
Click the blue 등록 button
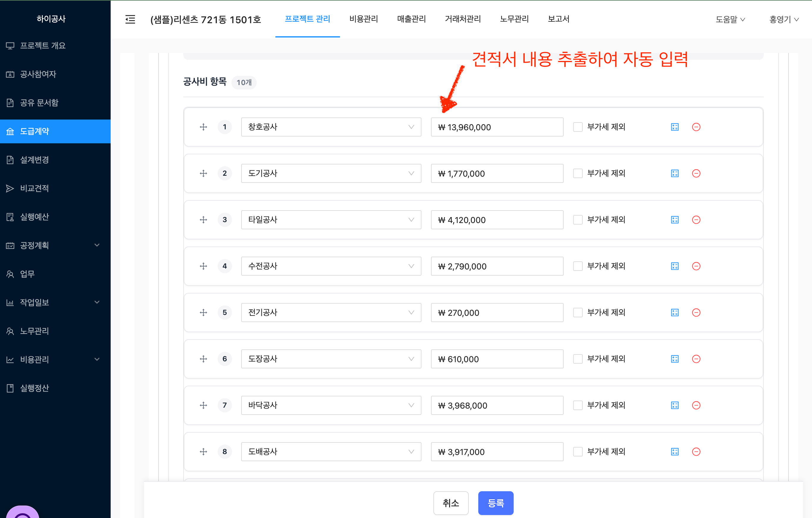pos(495,503)
